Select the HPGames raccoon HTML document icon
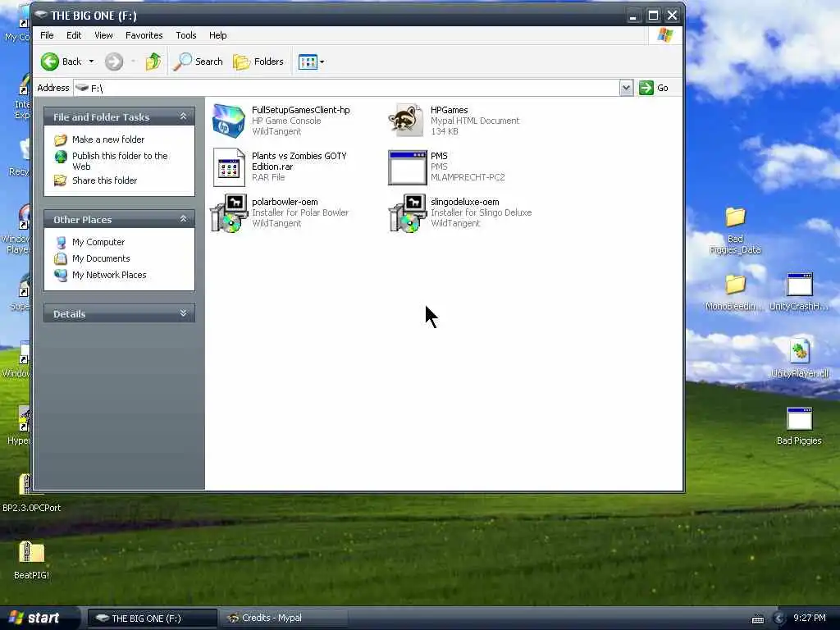 (x=407, y=121)
